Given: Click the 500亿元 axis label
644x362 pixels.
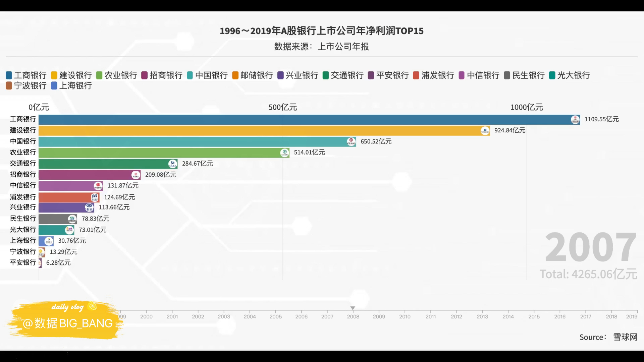Looking at the screenshot, I should (283, 107).
